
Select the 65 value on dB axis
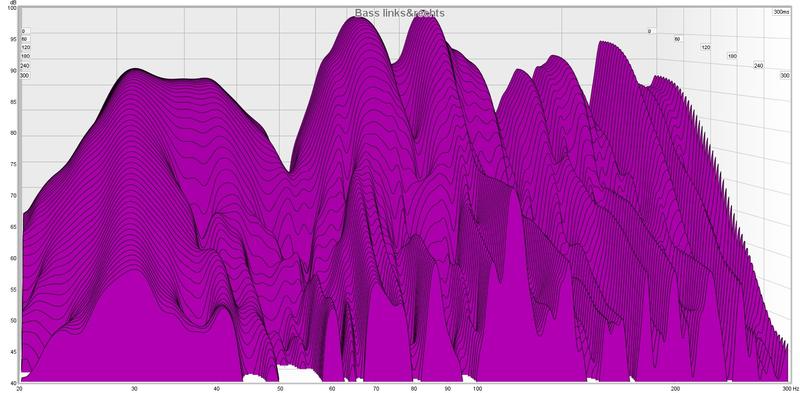click(x=13, y=227)
